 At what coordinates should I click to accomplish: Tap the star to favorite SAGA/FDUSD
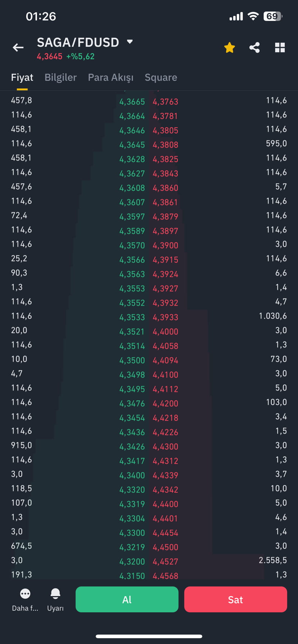(229, 47)
